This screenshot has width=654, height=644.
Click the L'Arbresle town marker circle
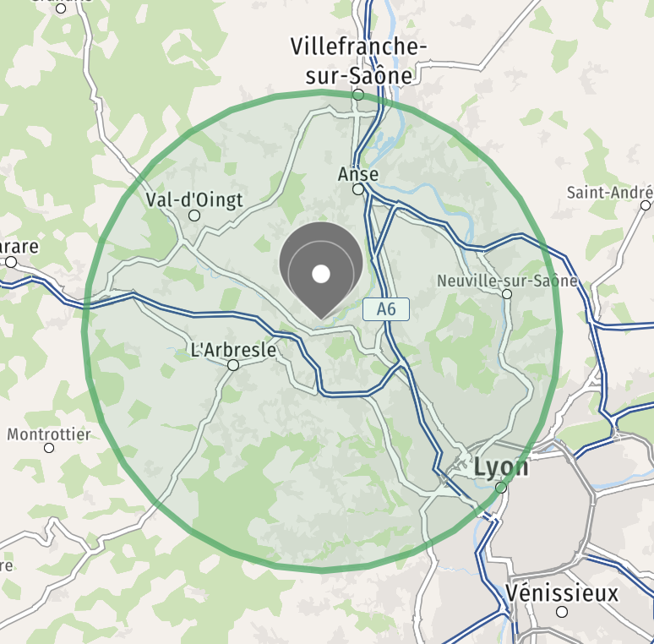click(233, 365)
